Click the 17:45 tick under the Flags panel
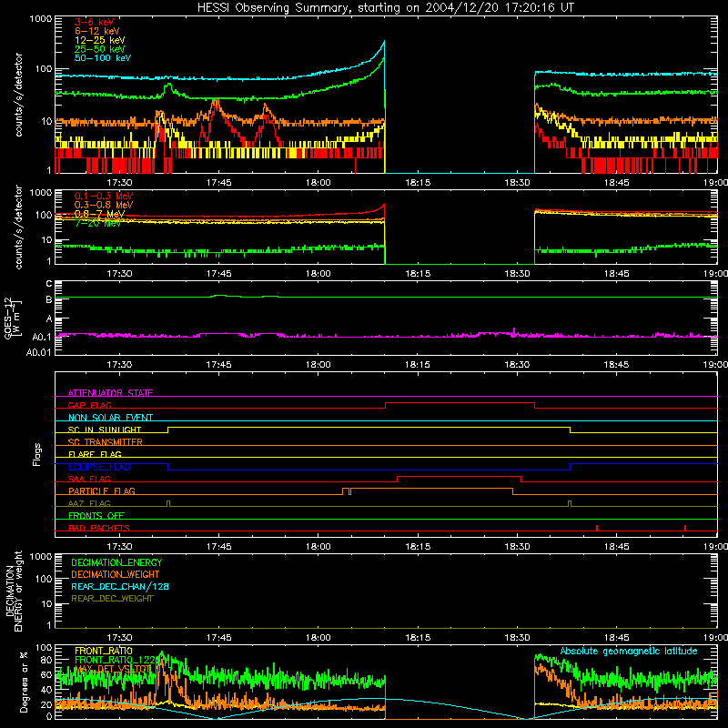The width and height of the screenshot is (728, 728). (218, 547)
